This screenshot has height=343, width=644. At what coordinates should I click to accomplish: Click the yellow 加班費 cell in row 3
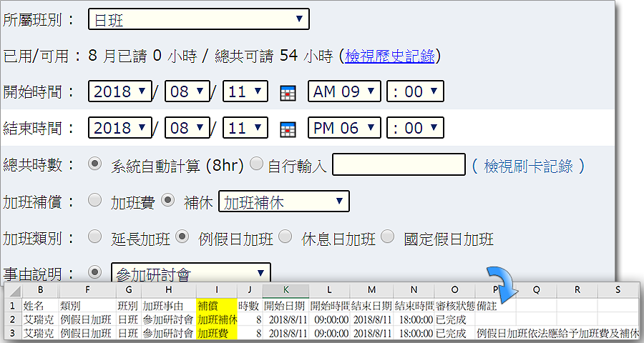pos(217,333)
